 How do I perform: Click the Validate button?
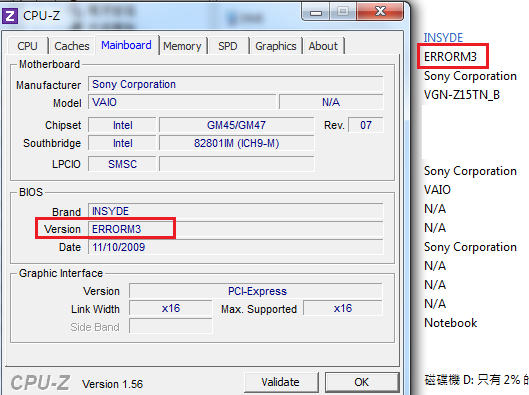tap(281, 382)
